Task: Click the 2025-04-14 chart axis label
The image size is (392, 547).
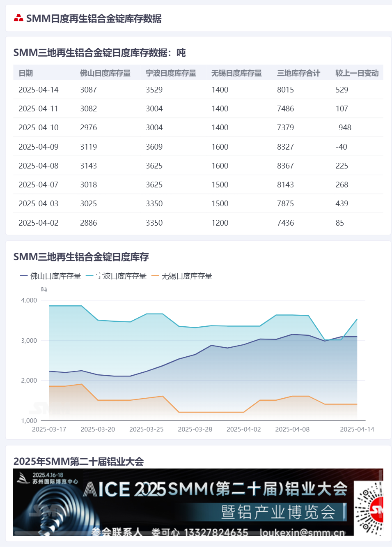Action: point(357,429)
